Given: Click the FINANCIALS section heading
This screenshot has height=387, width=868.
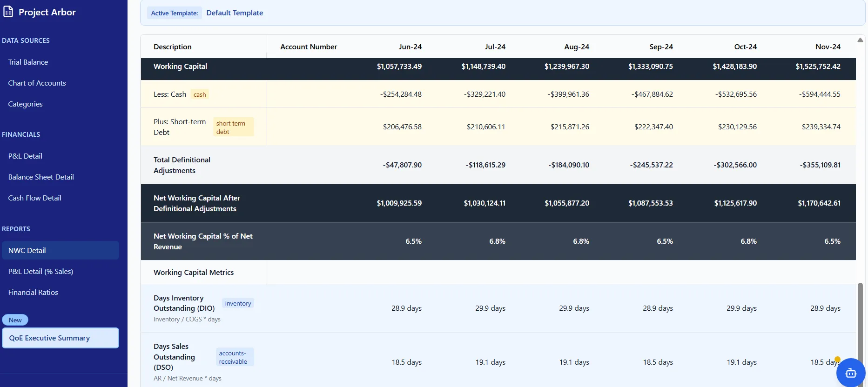Looking at the screenshot, I should pyautogui.click(x=21, y=134).
